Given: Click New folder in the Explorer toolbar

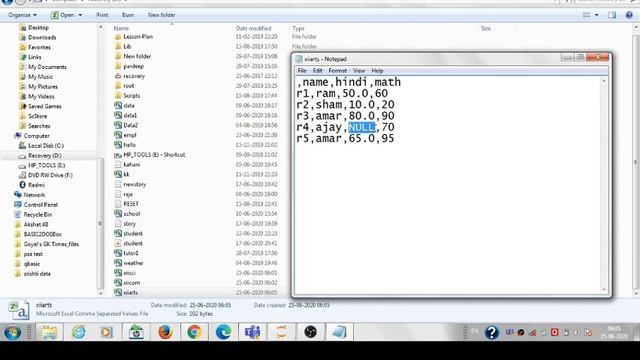Looking at the screenshot, I should tap(161, 15).
